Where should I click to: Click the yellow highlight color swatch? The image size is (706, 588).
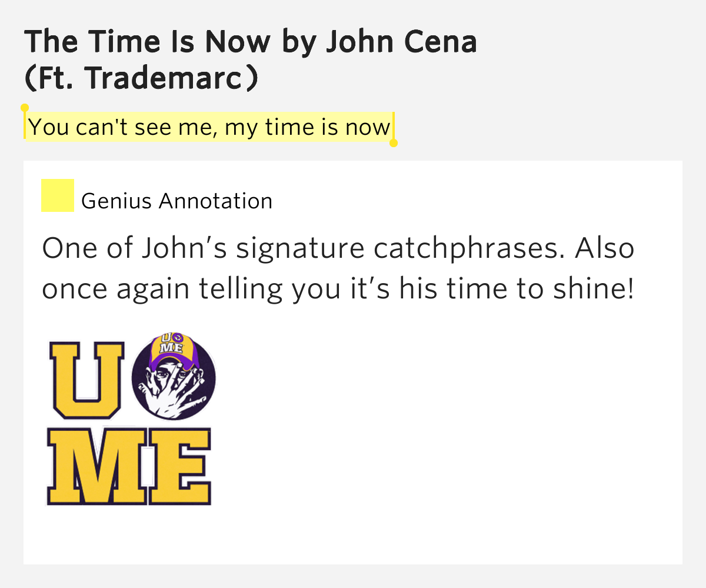point(57,195)
